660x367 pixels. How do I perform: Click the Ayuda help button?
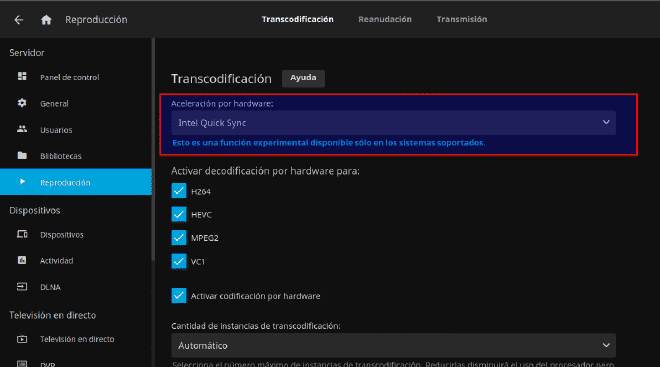point(303,78)
